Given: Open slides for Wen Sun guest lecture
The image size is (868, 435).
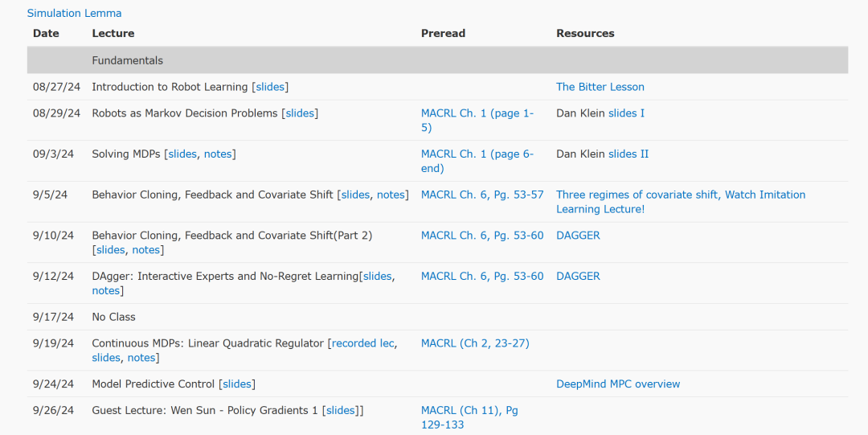Looking at the screenshot, I should point(341,411).
